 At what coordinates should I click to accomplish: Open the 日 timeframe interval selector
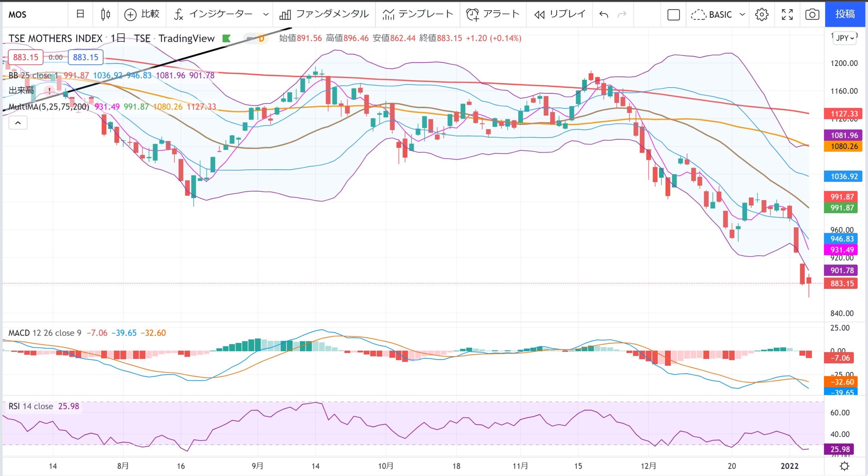(x=80, y=14)
